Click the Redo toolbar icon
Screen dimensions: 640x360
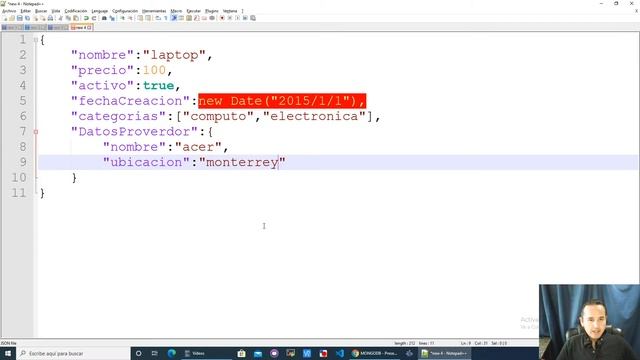[x=94, y=18]
